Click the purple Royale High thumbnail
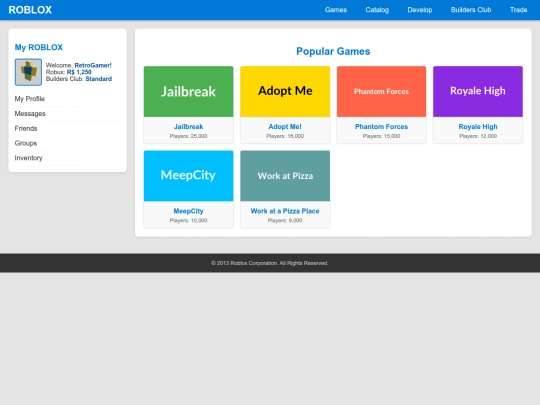The image size is (540, 405). point(478,92)
